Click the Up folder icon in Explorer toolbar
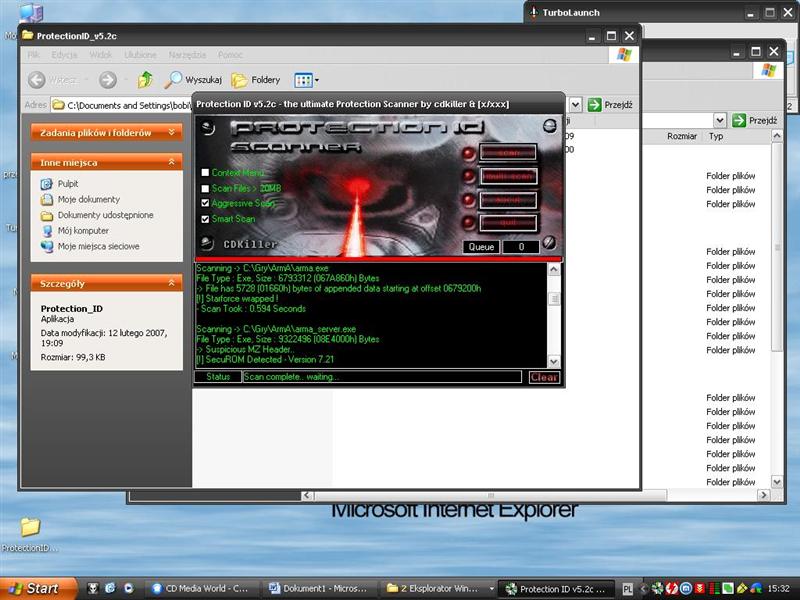Image resolution: width=800 pixels, height=600 pixels. coord(146,80)
